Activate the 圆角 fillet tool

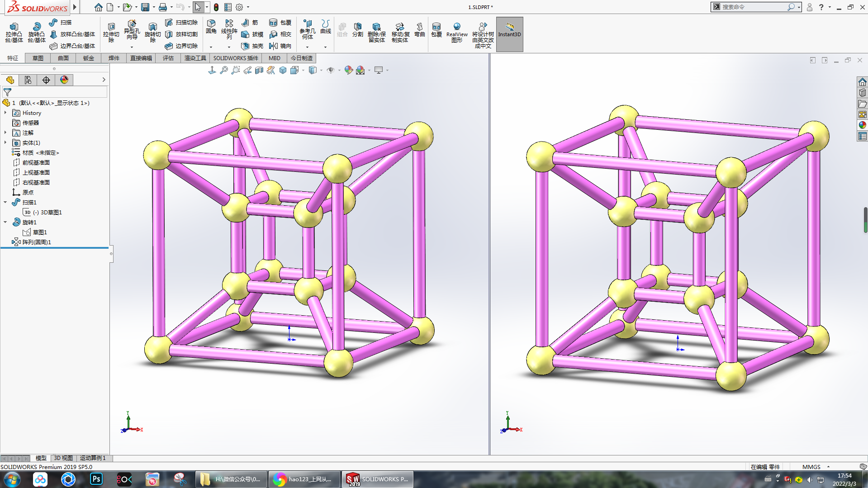pos(211,27)
